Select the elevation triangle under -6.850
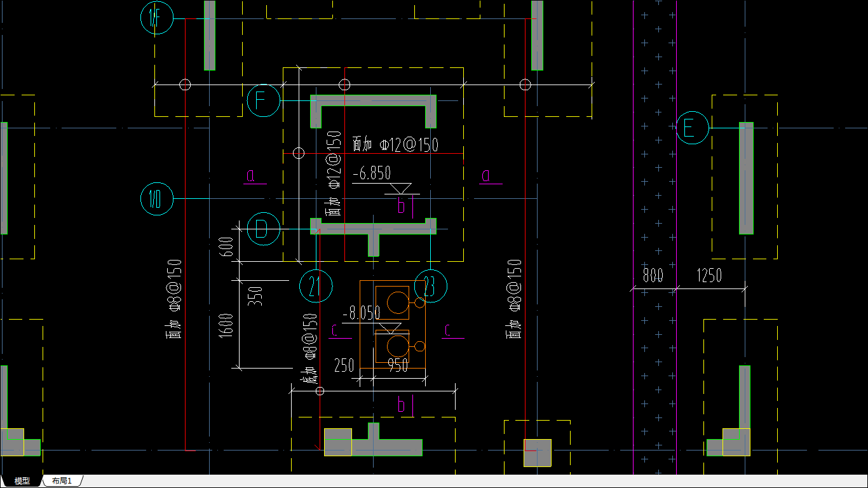This screenshot has height=488, width=868. pos(400,189)
